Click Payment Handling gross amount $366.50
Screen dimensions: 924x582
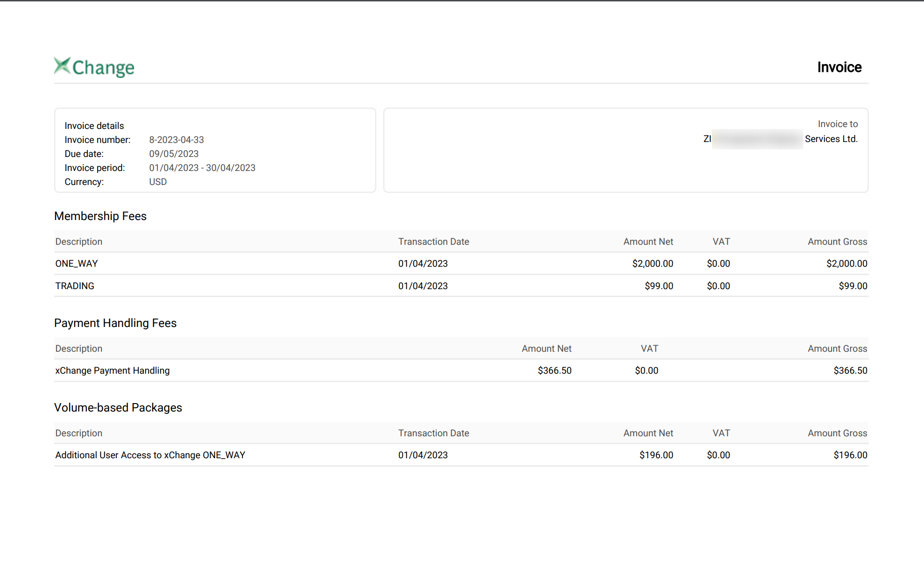(x=850, y=370)
